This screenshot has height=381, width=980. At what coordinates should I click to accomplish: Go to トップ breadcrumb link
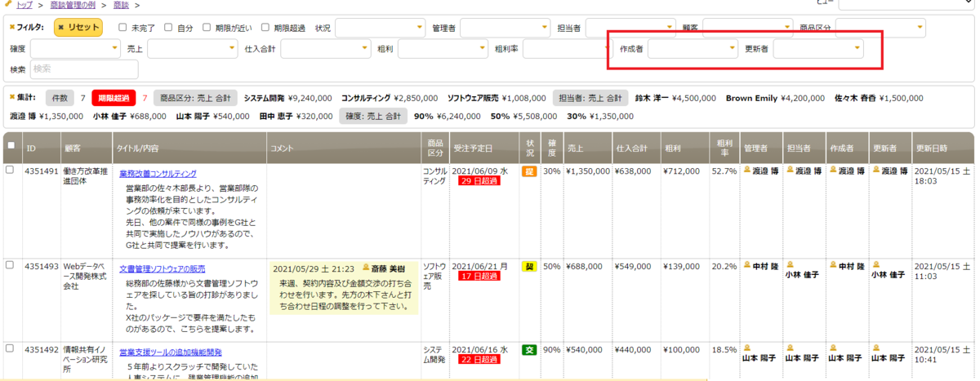pyautogui.click(x=24, y=6)
